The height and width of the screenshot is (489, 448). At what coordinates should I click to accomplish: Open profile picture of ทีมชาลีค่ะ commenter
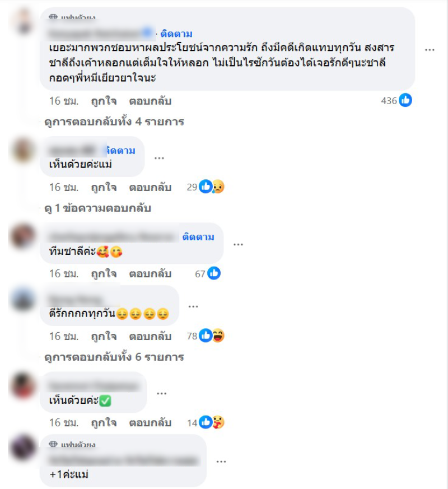coord(22,236)
